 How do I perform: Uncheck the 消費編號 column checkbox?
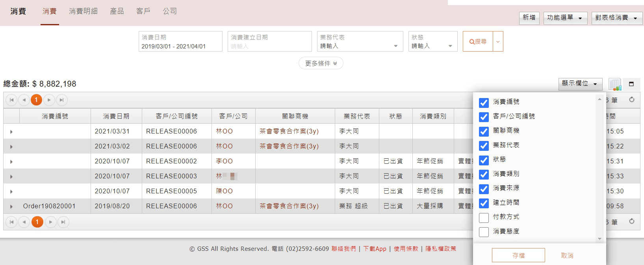[484, 102]
